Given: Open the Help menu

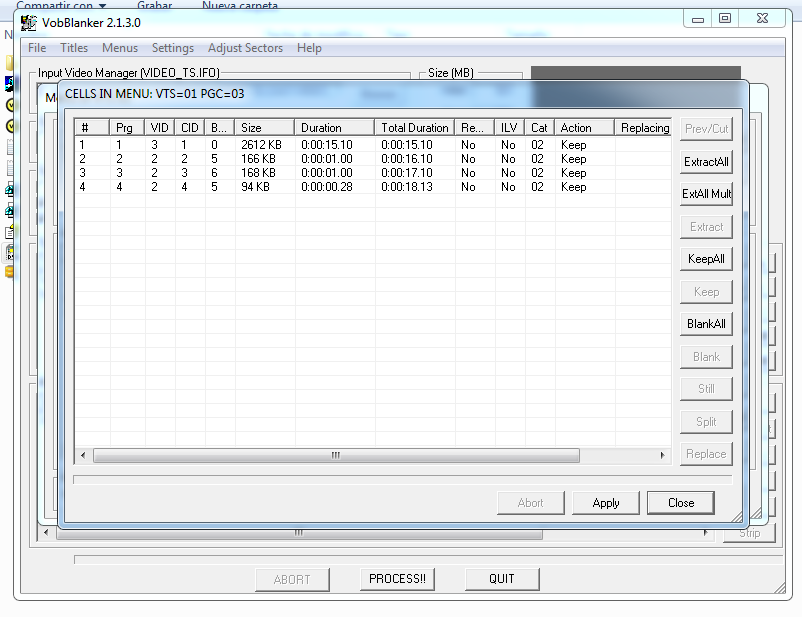Looking at the screenshot, I should coord(309,48).
